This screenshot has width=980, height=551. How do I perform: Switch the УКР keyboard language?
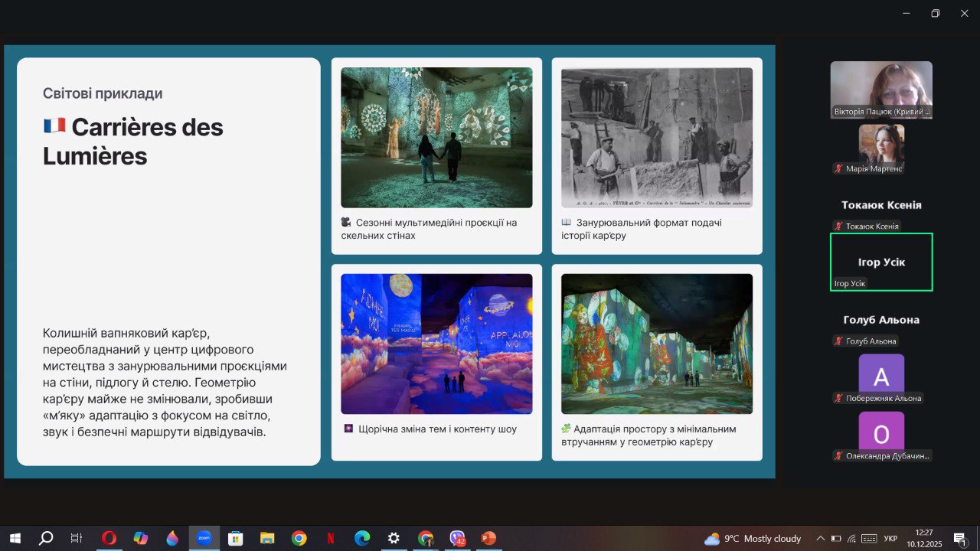click(890, 538)
